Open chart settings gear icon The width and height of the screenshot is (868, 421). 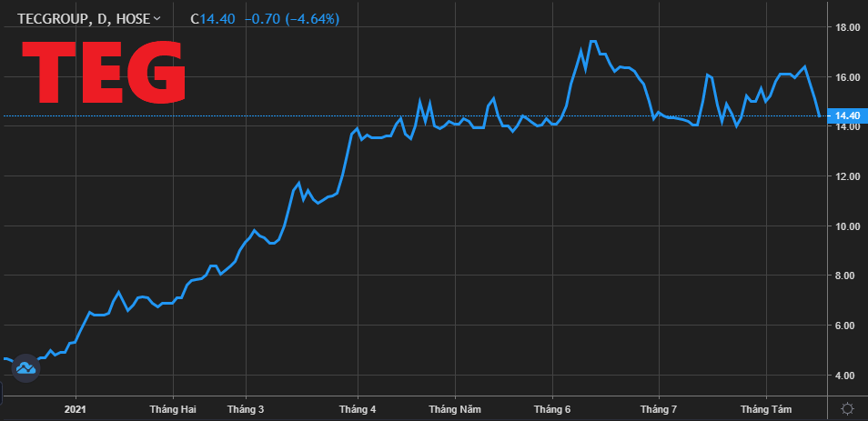pyautogui.click(x=847, y=409)
